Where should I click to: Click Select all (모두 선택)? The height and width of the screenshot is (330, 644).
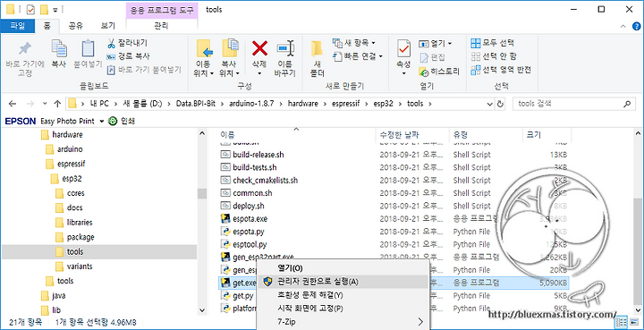[493, 43]
